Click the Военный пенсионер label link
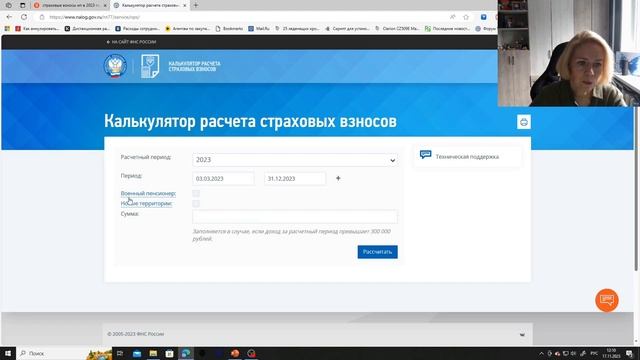The image size is (640, 360). (x=148, y=193)
